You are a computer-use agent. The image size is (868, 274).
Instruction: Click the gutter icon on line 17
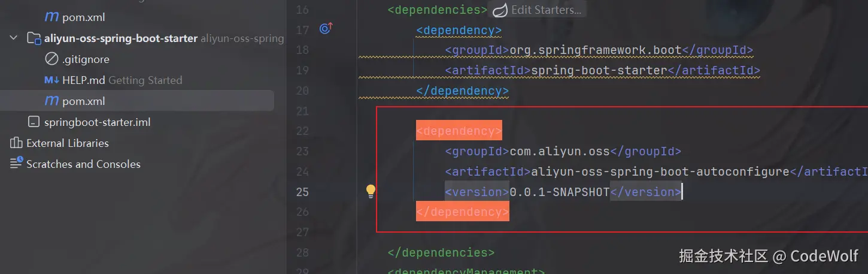326,28
